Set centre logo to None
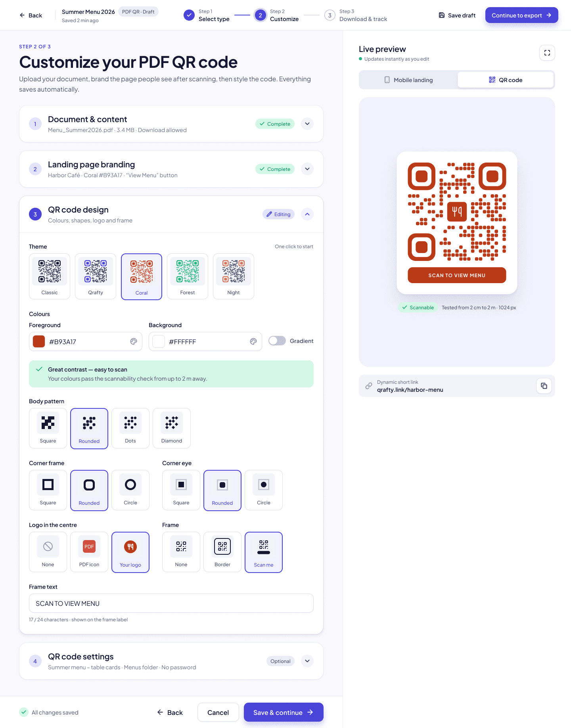 (48, 552)
